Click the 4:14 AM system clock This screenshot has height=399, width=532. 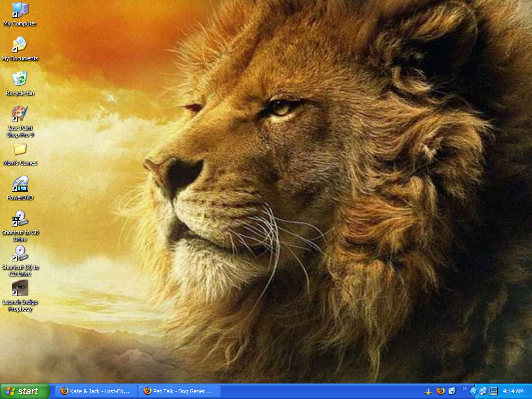point(513,391)
